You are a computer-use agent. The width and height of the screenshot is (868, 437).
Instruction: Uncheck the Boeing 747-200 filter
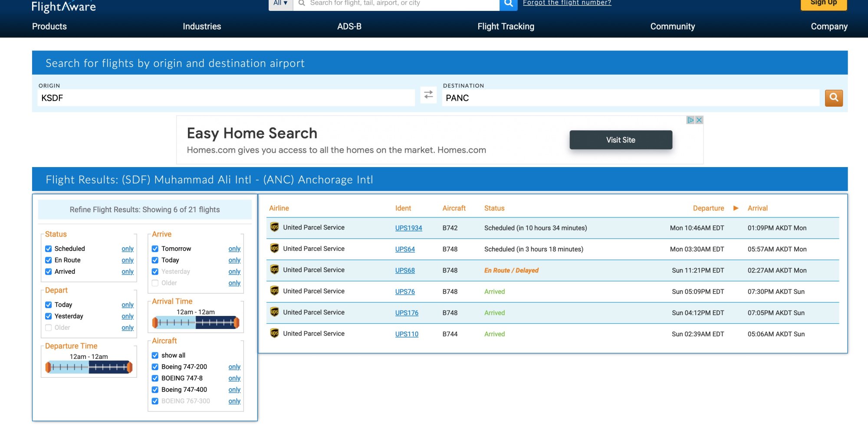tap(155, 367)
